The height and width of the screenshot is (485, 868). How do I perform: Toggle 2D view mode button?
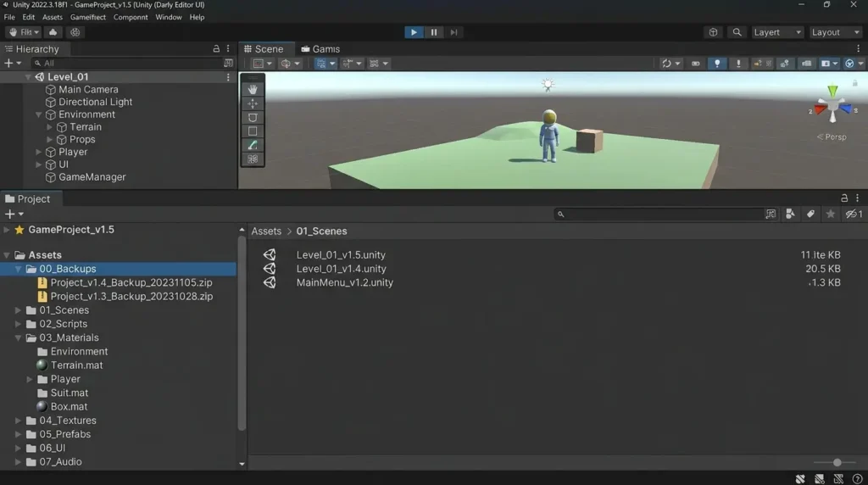[x=695, y=63]
